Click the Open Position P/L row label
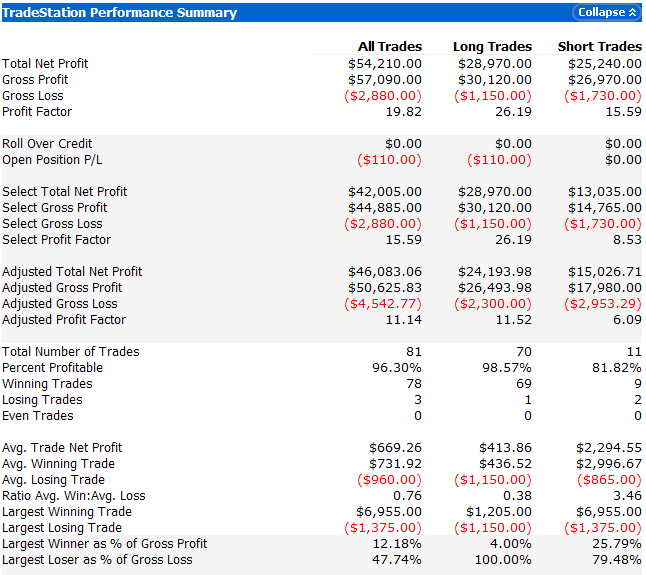Screen dimensions: 646x575 (x=53, y=160)
